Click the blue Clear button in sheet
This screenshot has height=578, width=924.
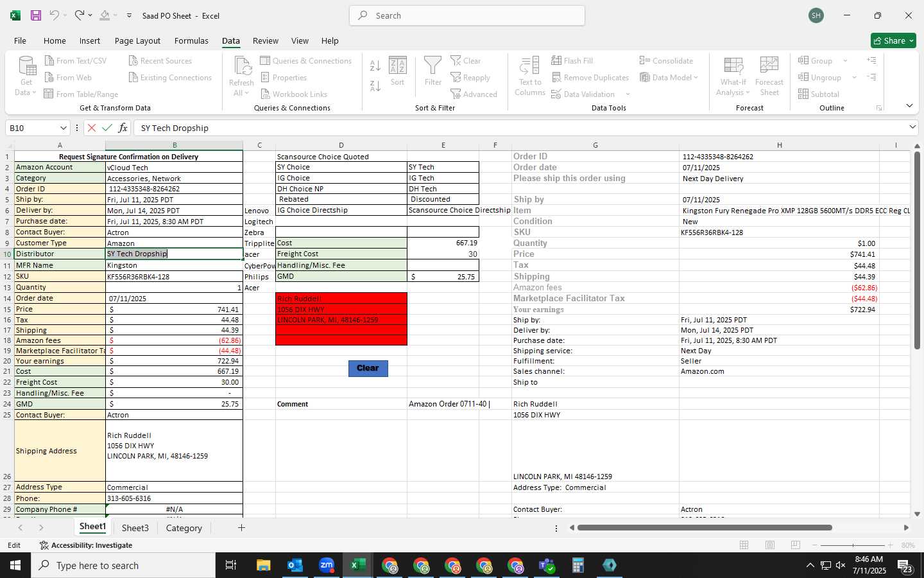(368, 368)
